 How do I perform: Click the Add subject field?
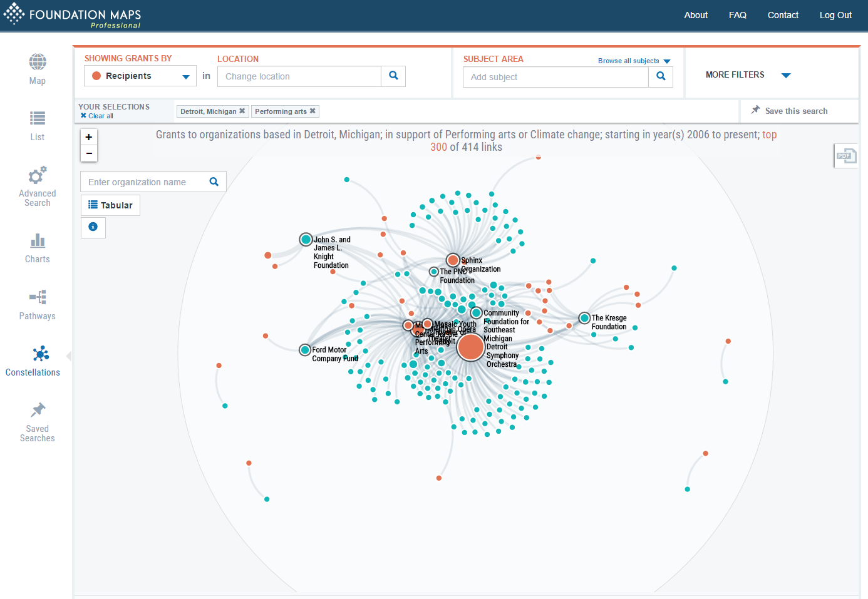point(556,77)
